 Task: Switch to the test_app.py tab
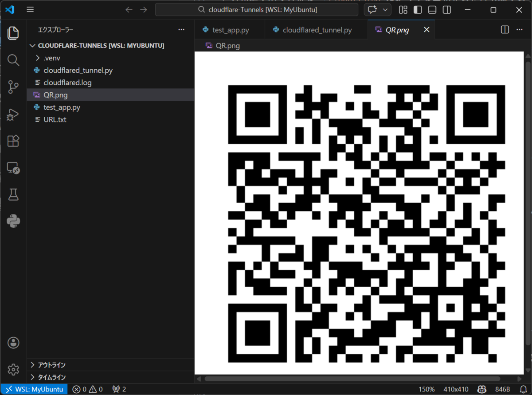[230, 30]
